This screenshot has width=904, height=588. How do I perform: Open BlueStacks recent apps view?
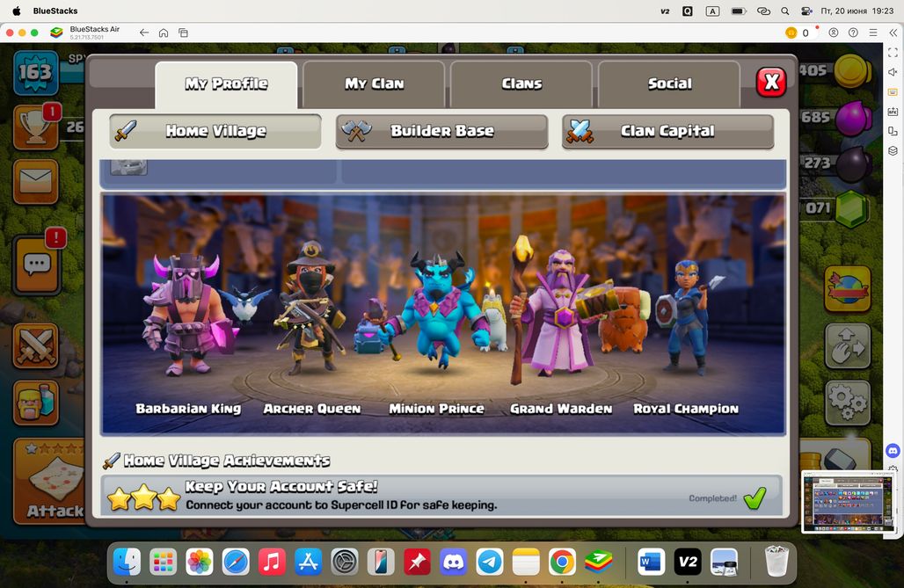point(183,33)
